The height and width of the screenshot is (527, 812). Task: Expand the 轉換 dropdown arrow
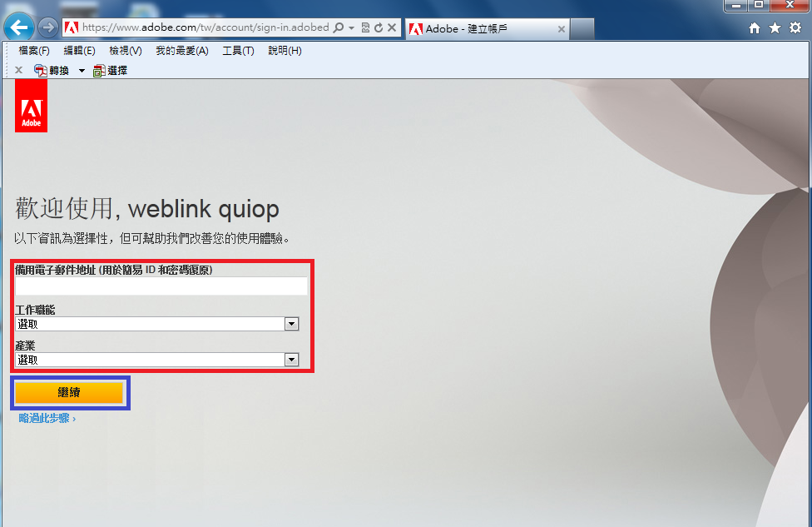(x=82, y=71)
